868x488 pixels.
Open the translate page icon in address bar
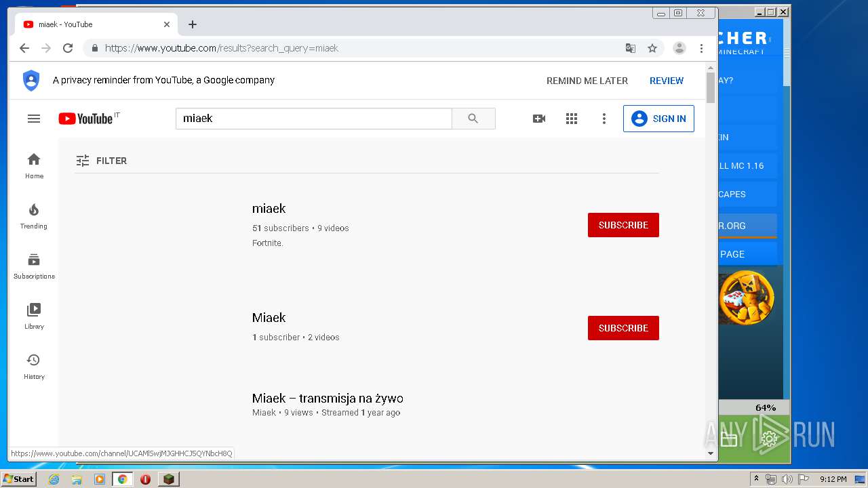coord(631,48)
